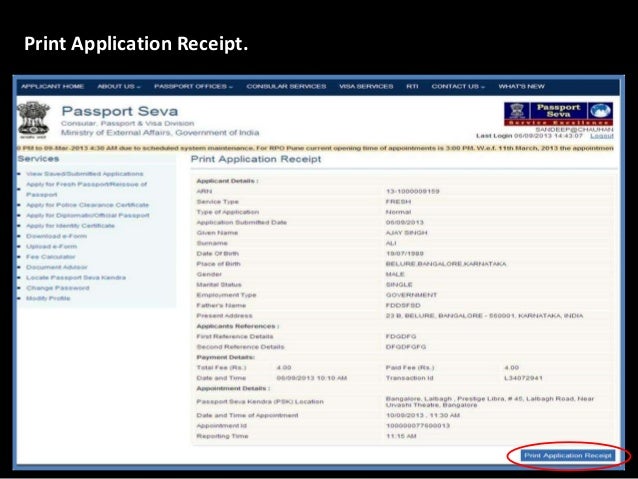Click the Transaction Id value L34072941

[523, 378]
